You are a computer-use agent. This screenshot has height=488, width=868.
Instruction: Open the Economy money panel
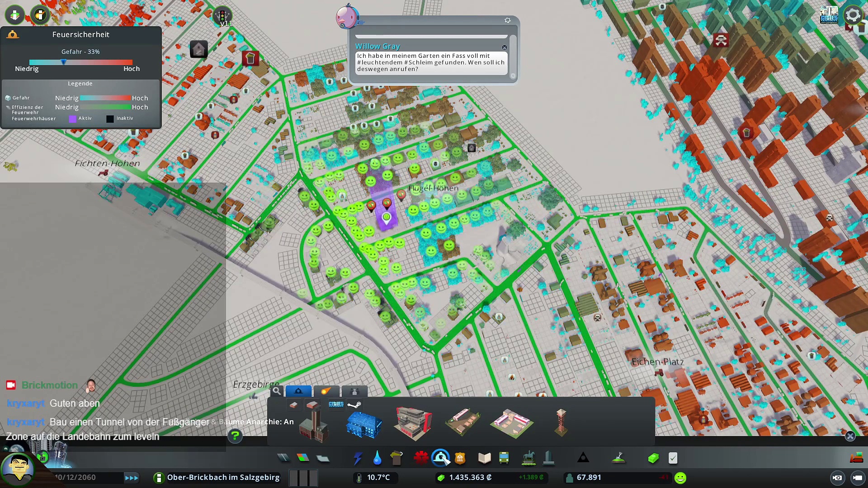coord(653,459)
